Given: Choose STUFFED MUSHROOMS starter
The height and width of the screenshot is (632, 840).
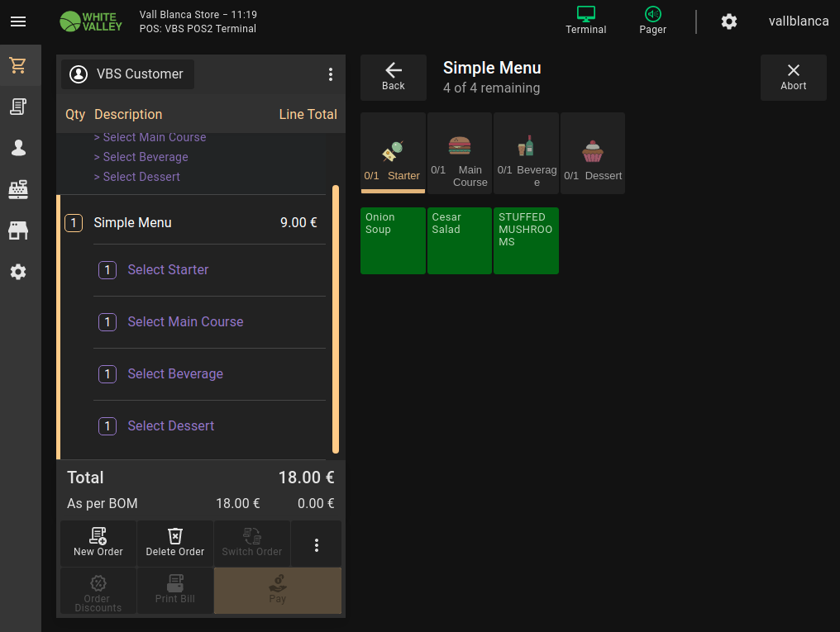Looking at the screenshot, I should click(x=526, y=240).
